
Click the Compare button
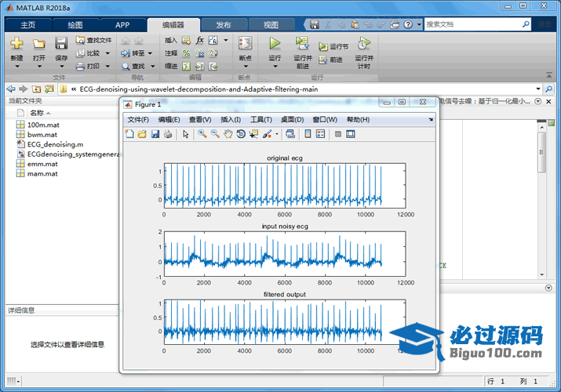89,53
